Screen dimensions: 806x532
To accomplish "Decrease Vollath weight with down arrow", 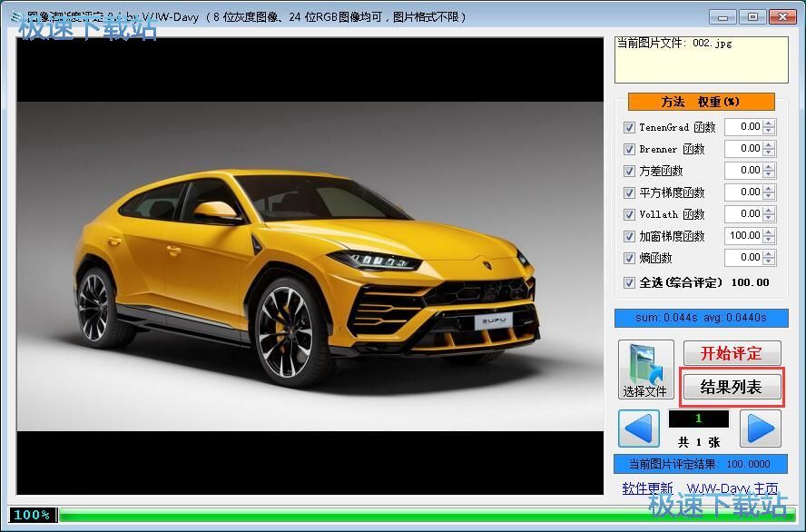I will click(769, 217).
